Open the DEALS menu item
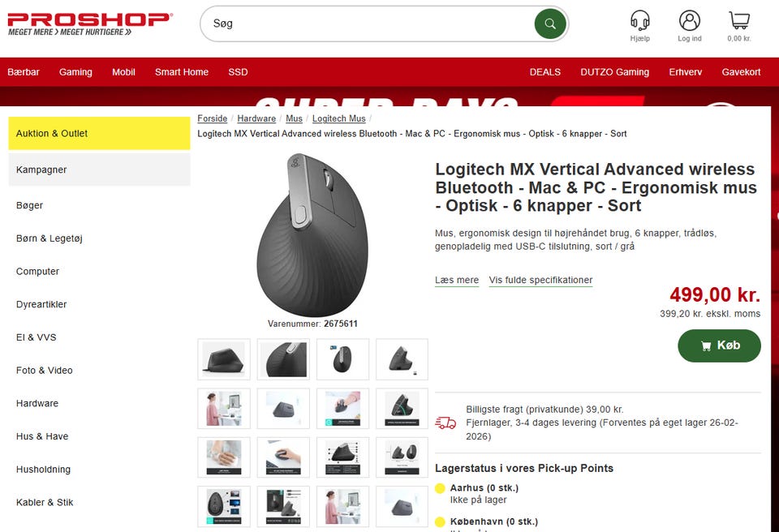 coord(545,72)
